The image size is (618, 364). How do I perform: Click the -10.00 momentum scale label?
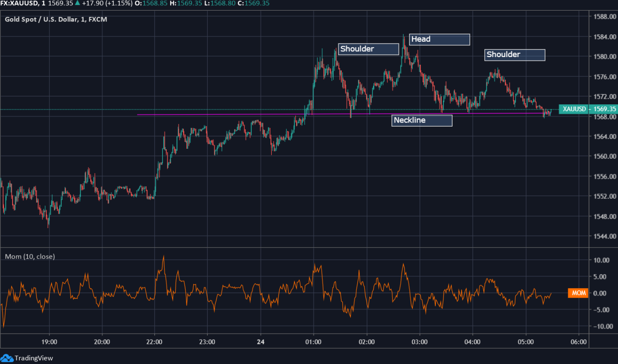(x=602, y=326)
